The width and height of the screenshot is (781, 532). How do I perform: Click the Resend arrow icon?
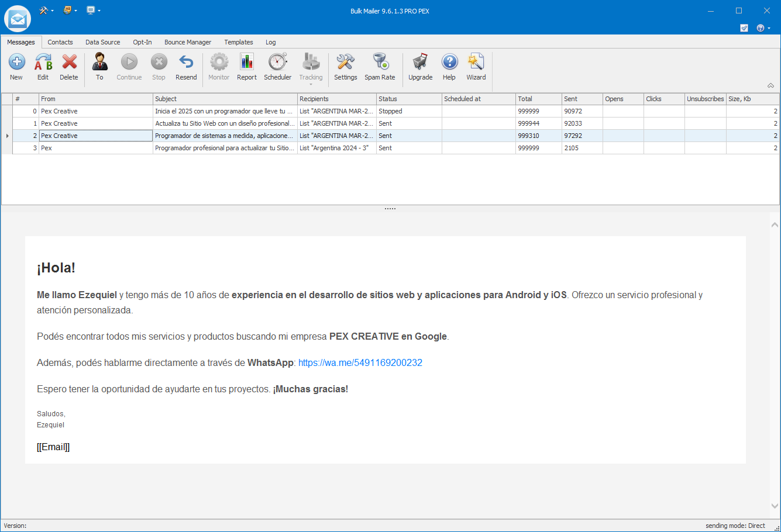click(186, 62)
